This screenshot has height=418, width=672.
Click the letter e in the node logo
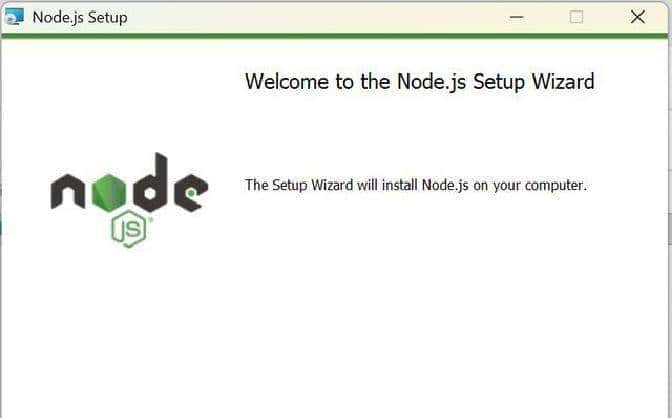[x=191, y=192]
